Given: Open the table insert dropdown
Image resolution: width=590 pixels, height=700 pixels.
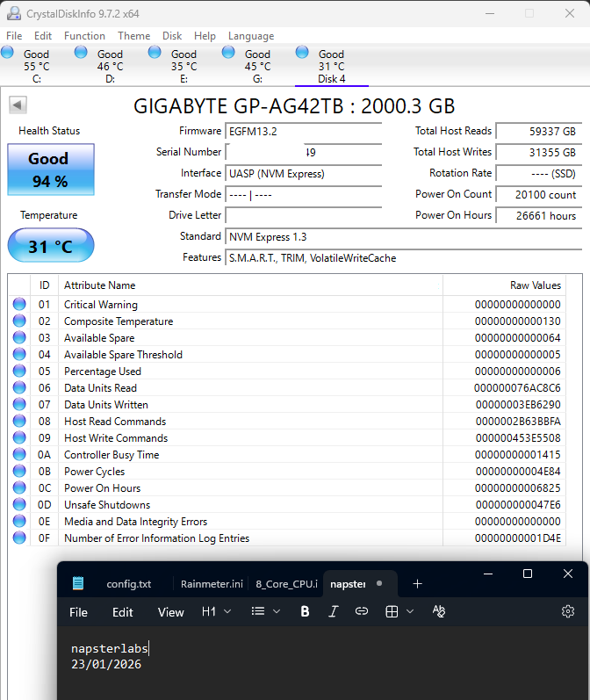Looking at the screenshot, I should click(x=399, y=611).
